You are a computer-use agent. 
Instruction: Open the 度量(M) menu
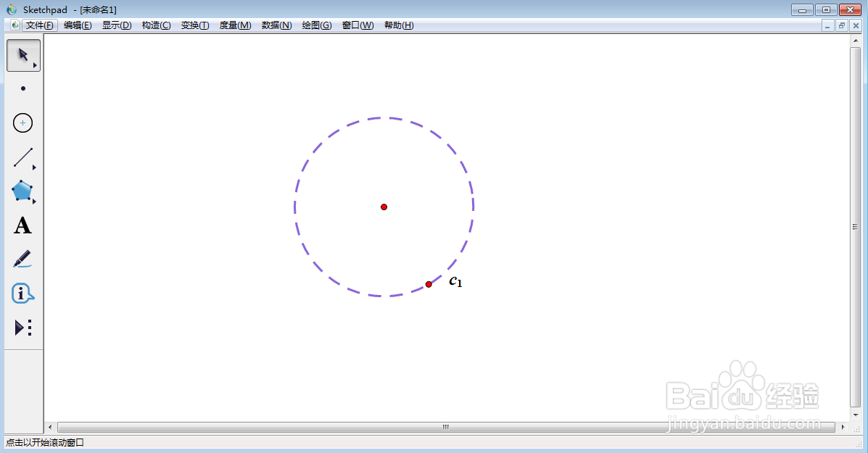point(235,25)
